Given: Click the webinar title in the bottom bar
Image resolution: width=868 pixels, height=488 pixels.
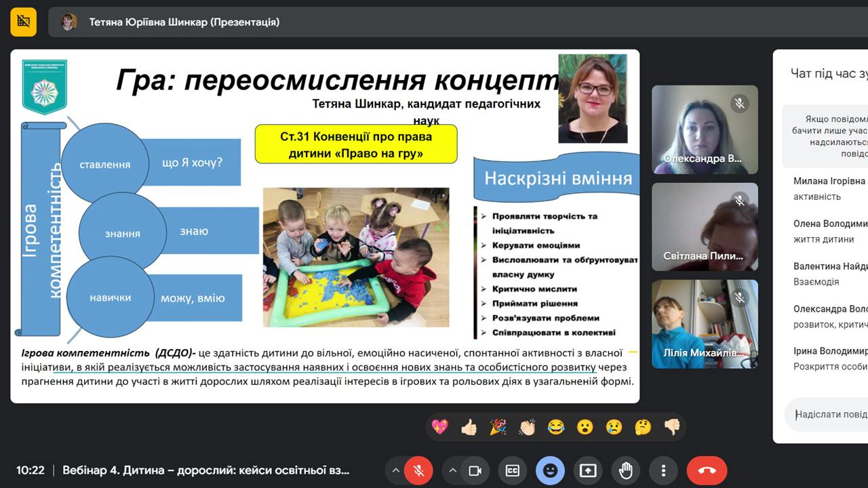Looking at the screenshot, I should (x=206, y=470).
